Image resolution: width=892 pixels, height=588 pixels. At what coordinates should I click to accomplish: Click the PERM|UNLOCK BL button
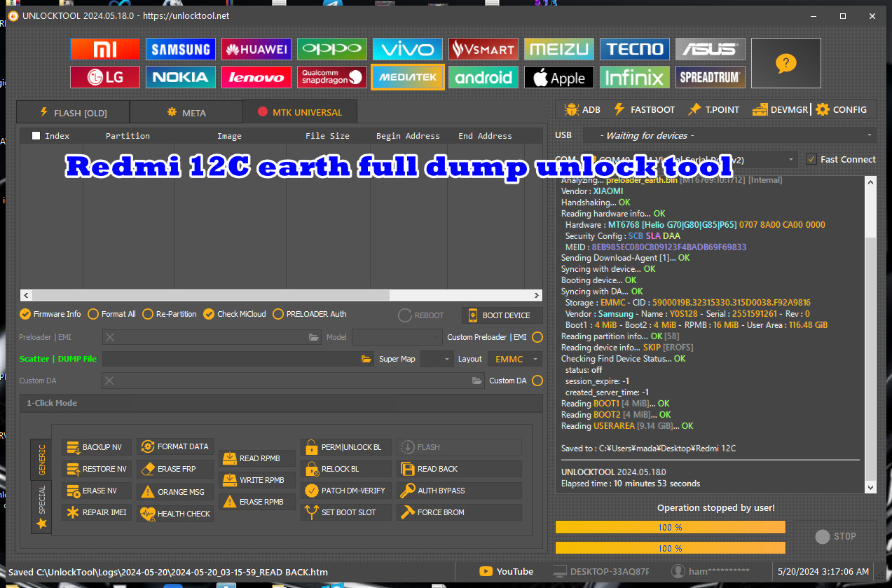[347, 447]
